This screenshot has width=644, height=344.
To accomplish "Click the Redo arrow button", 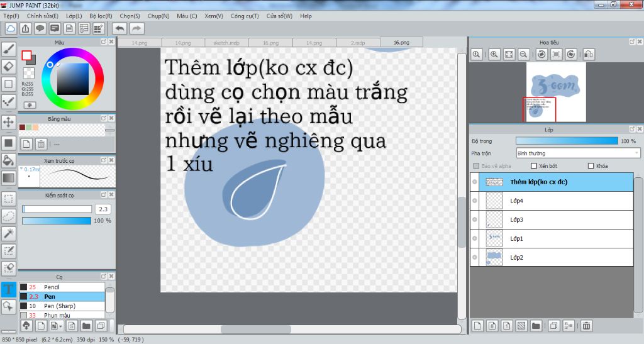I will click(136, 28).
